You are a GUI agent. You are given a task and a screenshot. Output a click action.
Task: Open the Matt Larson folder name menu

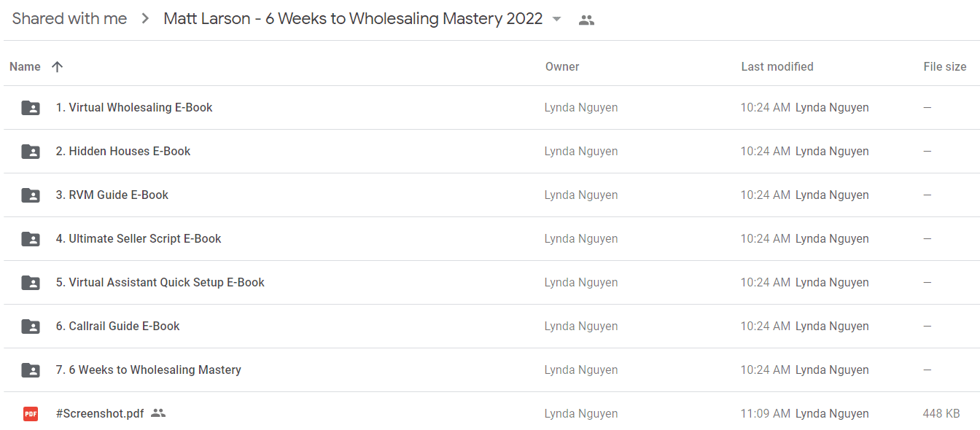tap(353, 19)
